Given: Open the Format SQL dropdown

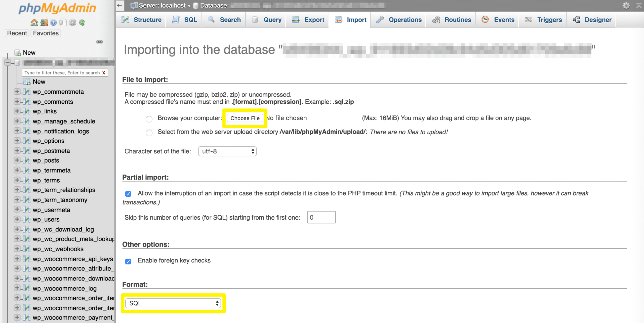Looking at the screenshot, I should 174,303.
